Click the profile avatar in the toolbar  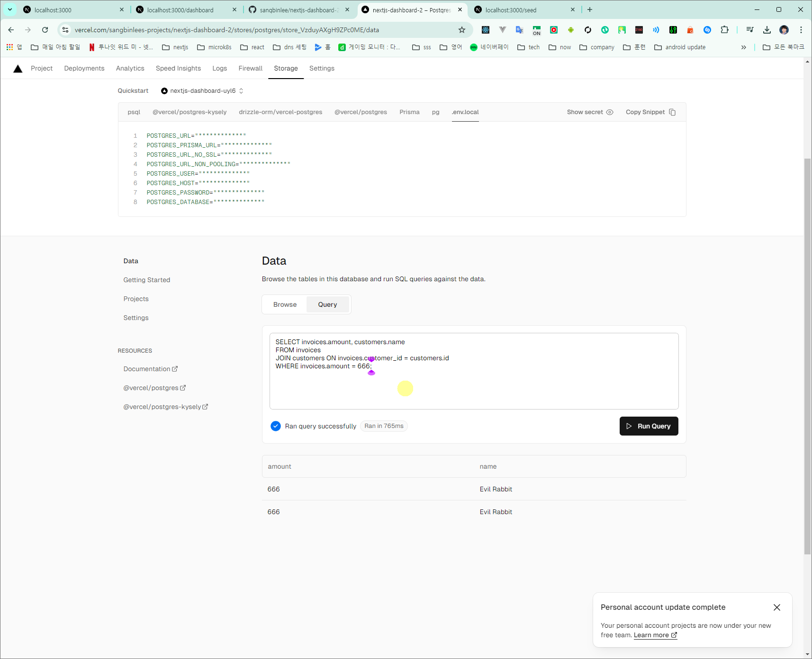(x=784, y=30)
